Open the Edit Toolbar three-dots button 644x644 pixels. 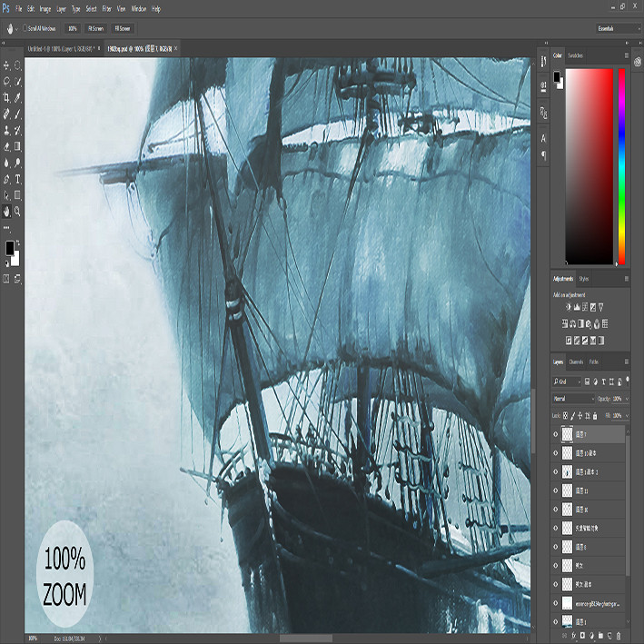point(6,227)
